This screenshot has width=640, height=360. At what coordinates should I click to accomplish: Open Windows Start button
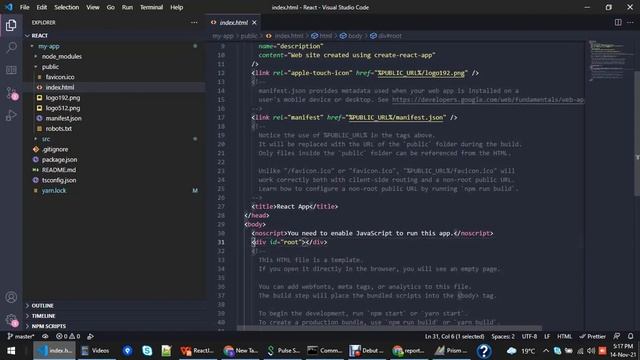pyautogui.click(x=11, y=351)
